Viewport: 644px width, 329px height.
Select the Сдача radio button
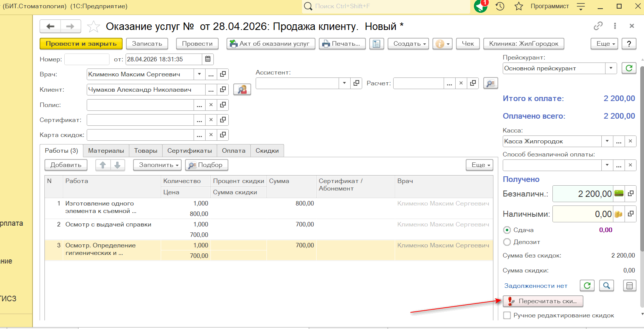(507, 230)
